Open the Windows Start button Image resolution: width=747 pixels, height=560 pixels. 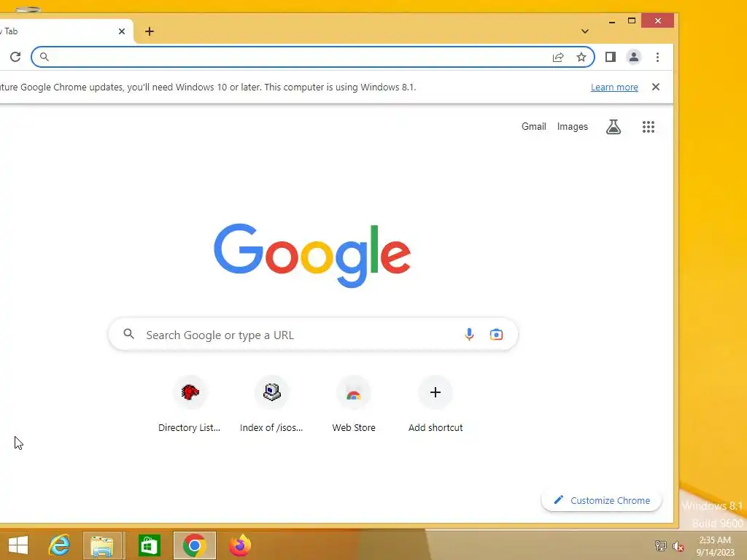18,545
